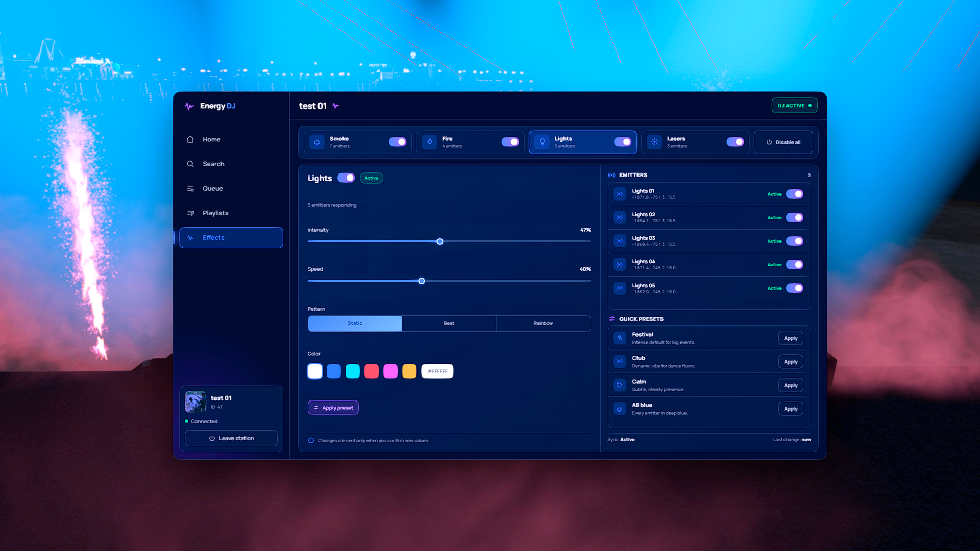Click the Effects pulse icon in sidebar
This screenshot has height=551, width=980.
190,238
